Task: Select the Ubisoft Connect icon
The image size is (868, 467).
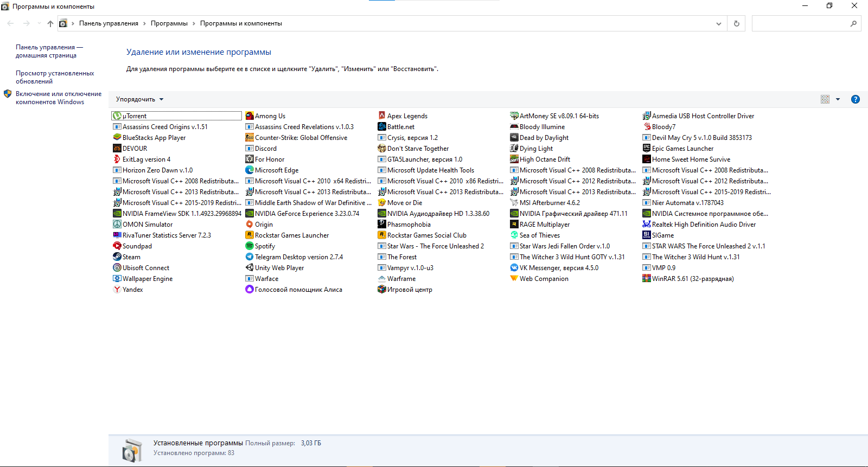Action: (x=117, y=268)
